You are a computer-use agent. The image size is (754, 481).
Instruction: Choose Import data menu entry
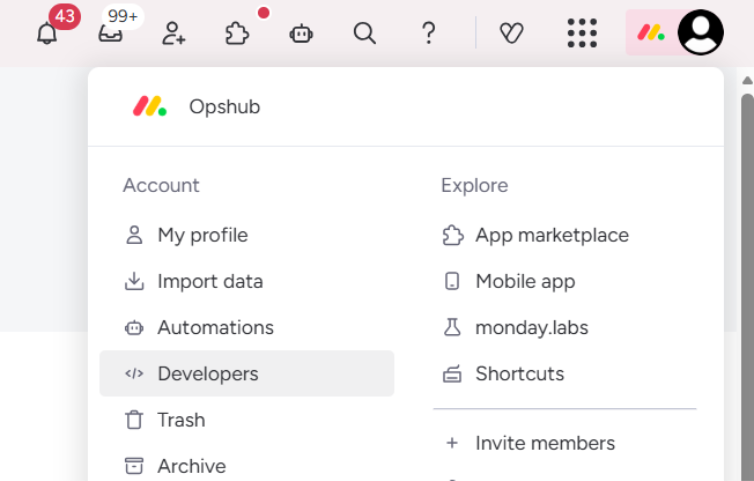(x=209, y=281)
